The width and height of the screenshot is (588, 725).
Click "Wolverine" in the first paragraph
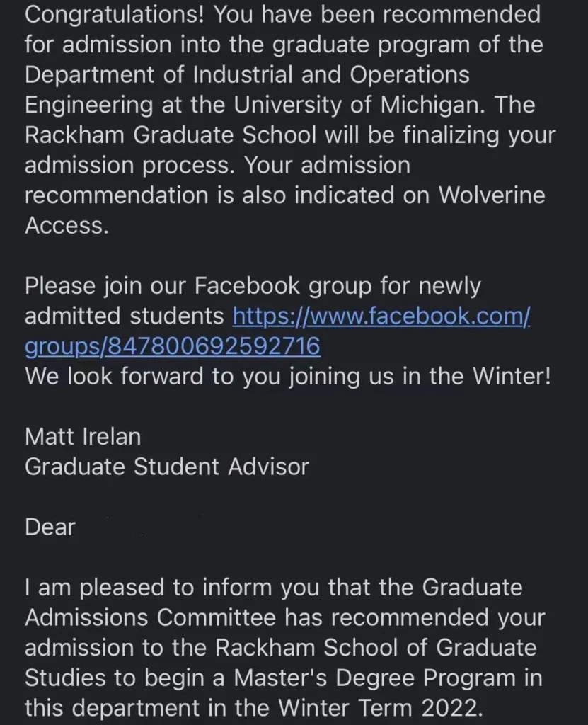coord(492,195)
